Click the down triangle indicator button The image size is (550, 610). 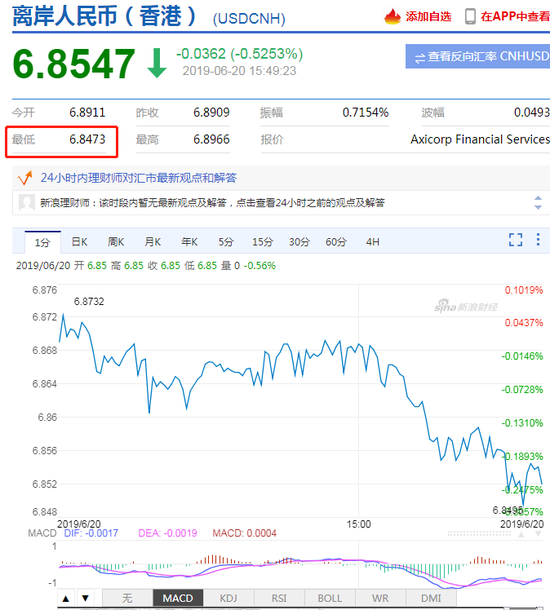pyautogui.click(x=86, y=598)
